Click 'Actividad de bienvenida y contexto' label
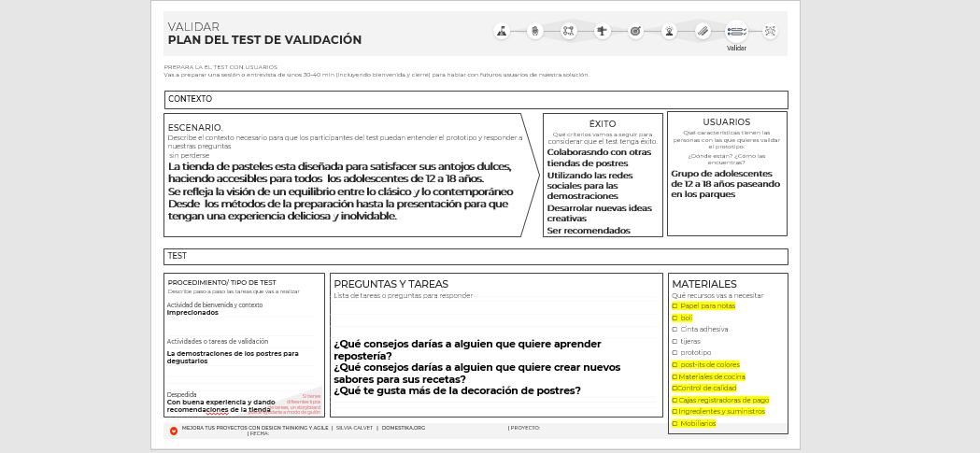This screenshot has width=980, height=453. pos(214,304)
